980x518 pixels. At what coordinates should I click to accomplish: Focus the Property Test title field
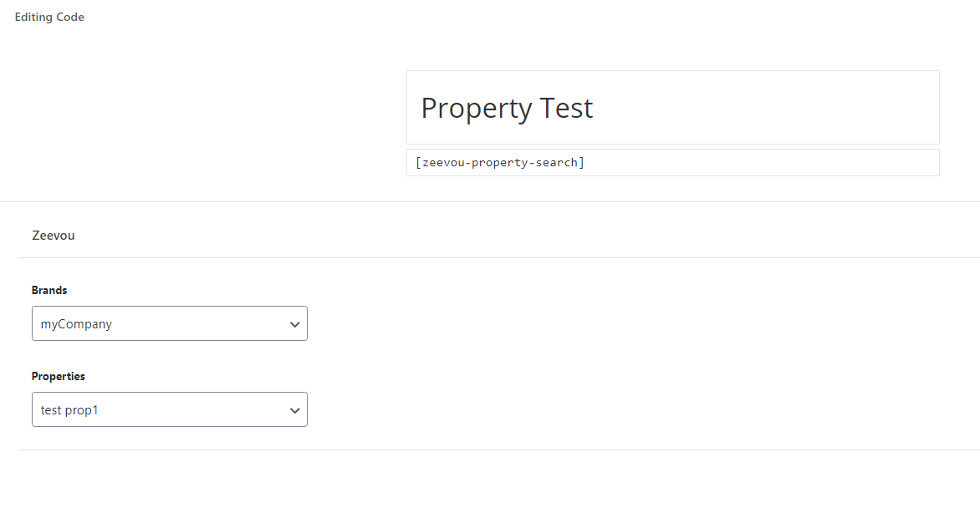(672, 108)
